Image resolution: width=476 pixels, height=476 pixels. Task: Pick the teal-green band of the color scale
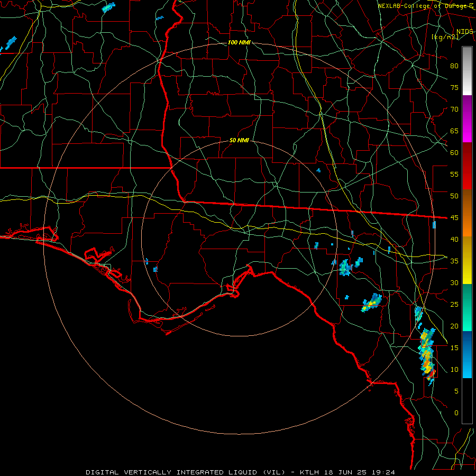(467, 307)
